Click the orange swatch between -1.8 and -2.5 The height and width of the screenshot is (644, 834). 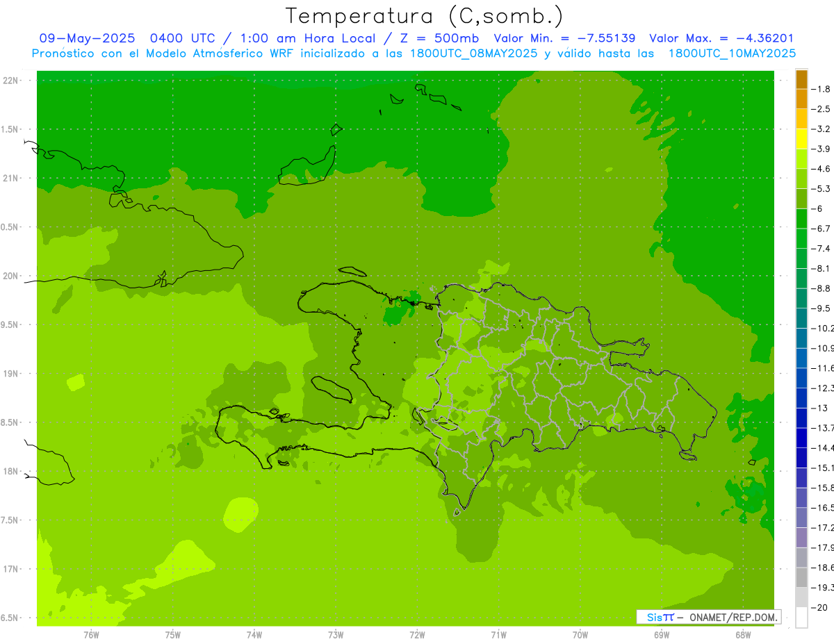pos(801,99)
